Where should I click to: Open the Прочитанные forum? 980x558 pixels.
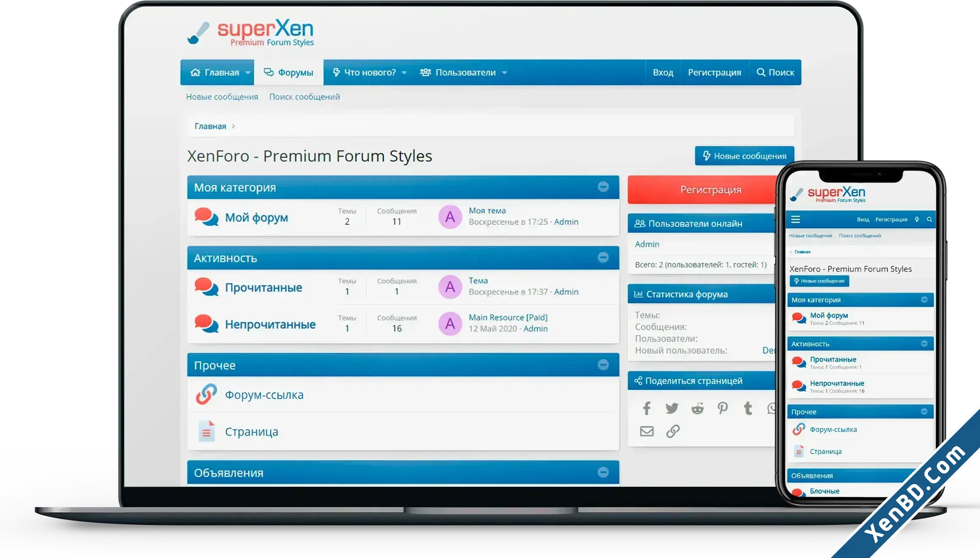tap(264, 288)
